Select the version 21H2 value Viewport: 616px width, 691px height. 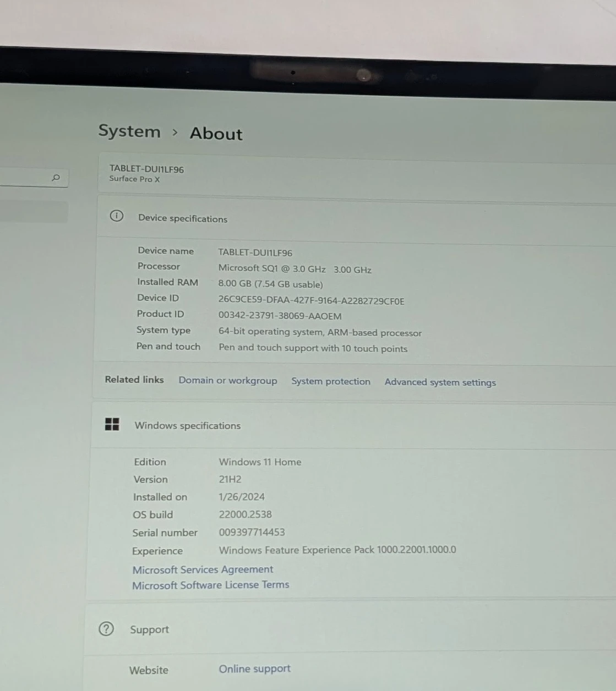[230, 479]
